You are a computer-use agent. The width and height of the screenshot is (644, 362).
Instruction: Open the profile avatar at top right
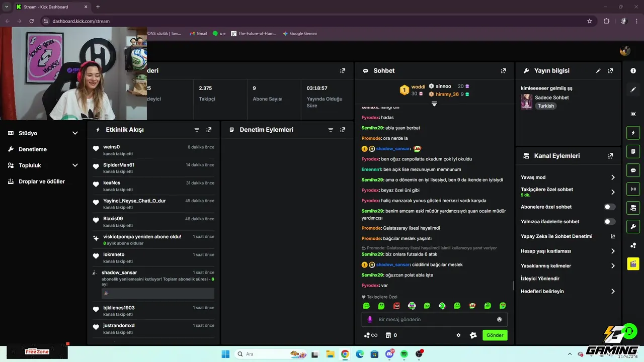click(x=625, y=50)
